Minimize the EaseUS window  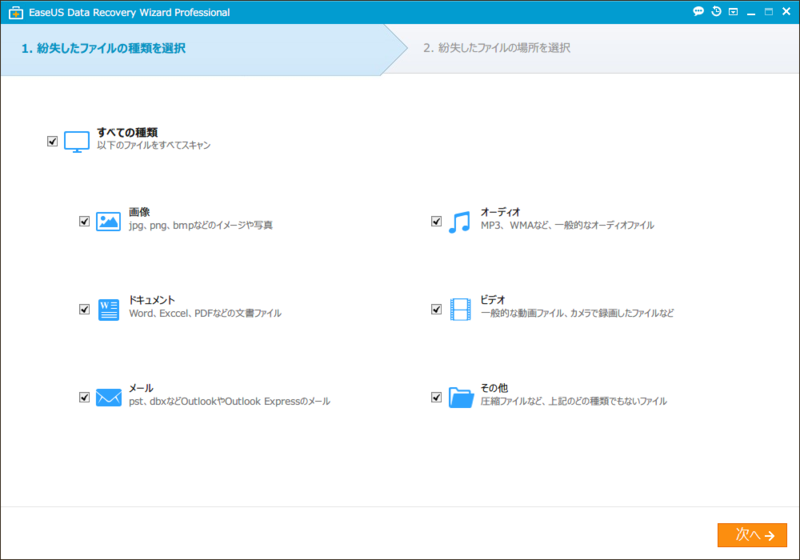[x=751, y=12]
